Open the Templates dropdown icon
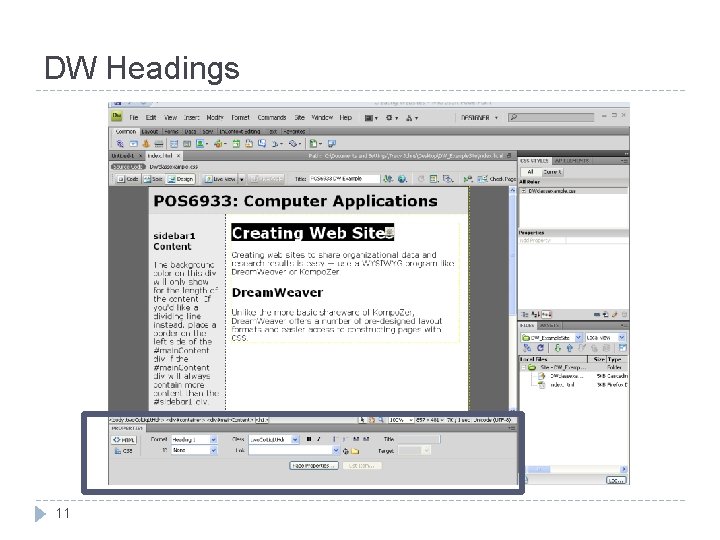Image resolution: width=720 pixels, height=540 pixels. pos(315,144)
